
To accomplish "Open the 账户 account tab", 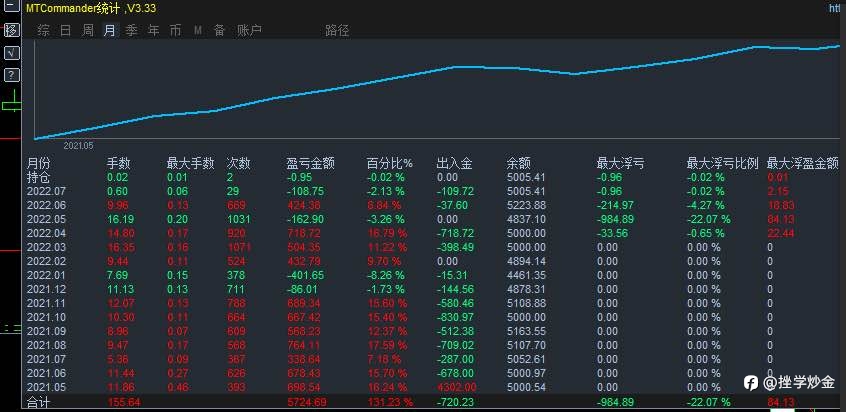I will point(249,30).
